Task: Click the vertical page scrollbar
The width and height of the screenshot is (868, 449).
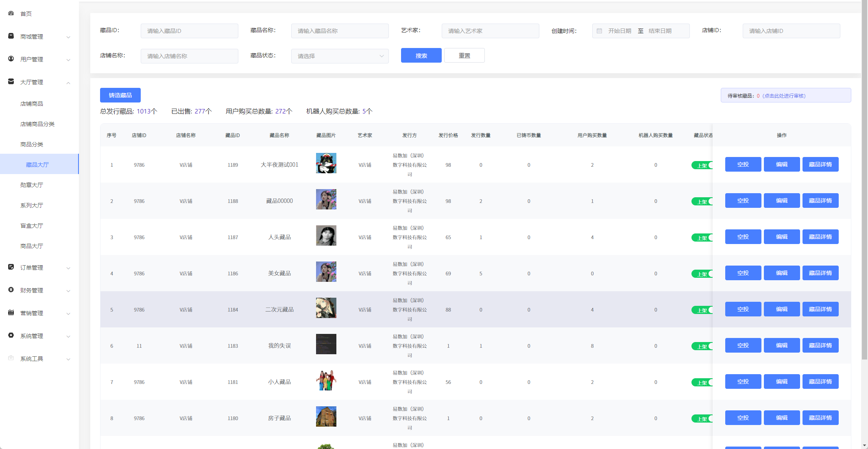Action: click(x=864, y=180)
